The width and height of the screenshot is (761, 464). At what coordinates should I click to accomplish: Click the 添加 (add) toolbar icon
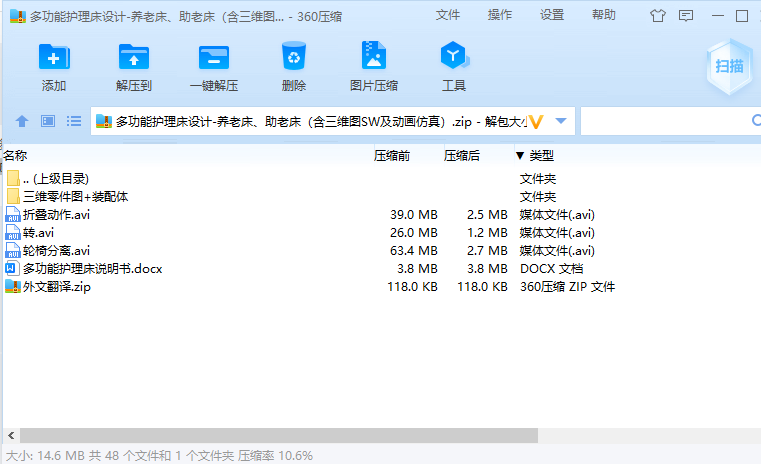tap(54, 57)
